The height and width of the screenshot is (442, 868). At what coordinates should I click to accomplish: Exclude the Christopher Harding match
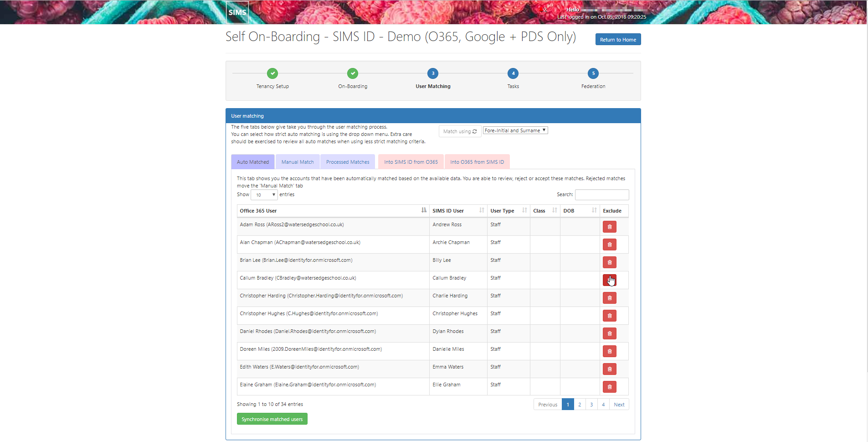(x=609, y=298)
